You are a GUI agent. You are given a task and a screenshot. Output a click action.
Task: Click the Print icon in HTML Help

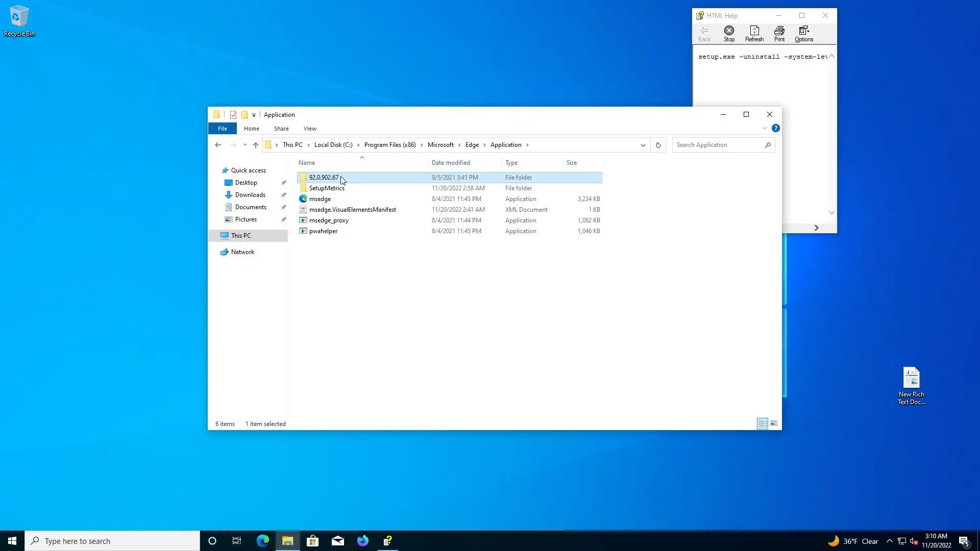point(779,34)
